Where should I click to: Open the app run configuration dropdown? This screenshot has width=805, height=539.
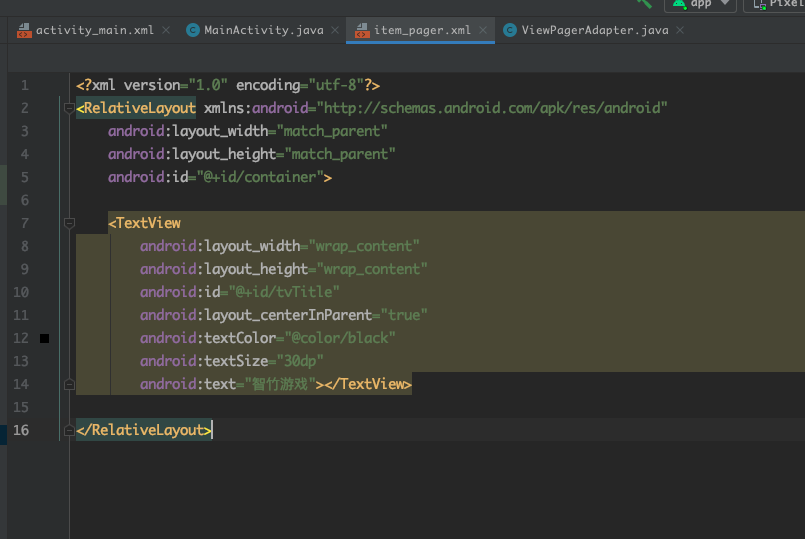[x=701, y=4]
